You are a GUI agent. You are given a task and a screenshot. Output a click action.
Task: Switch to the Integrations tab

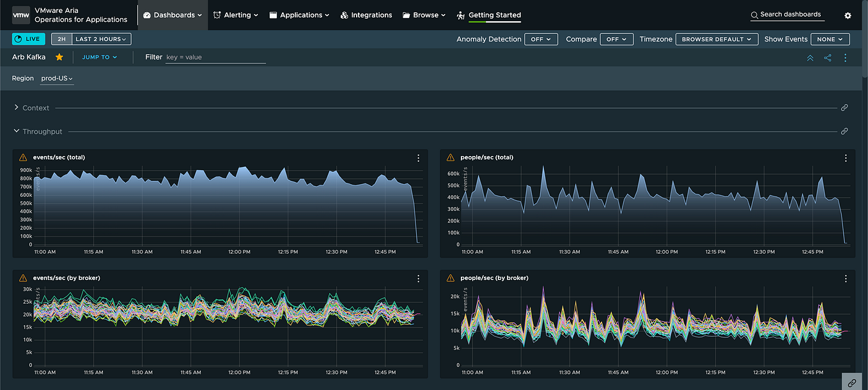366,15
